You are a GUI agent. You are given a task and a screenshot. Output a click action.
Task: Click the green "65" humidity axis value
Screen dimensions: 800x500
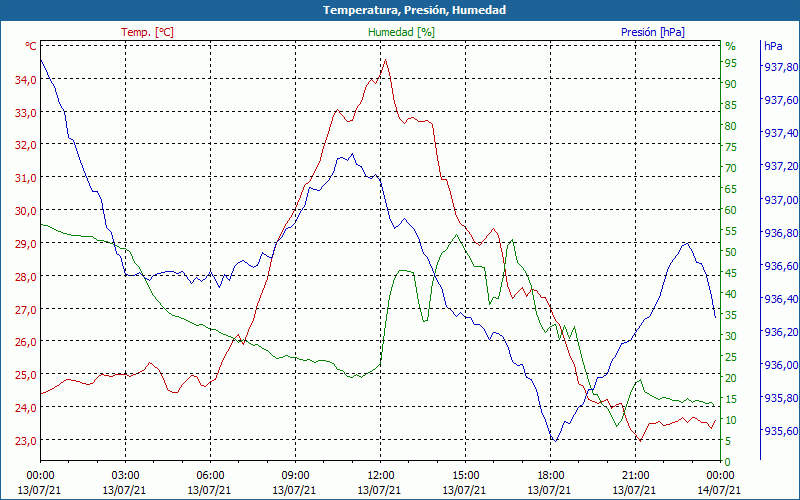tap(731, 189)
